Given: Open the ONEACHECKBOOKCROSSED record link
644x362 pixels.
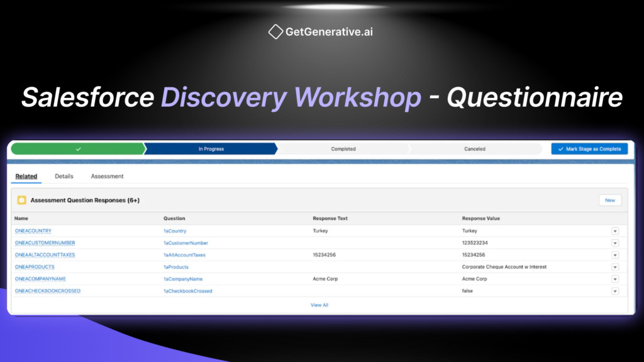Looking at the screenshot, I should pos(48,291).
